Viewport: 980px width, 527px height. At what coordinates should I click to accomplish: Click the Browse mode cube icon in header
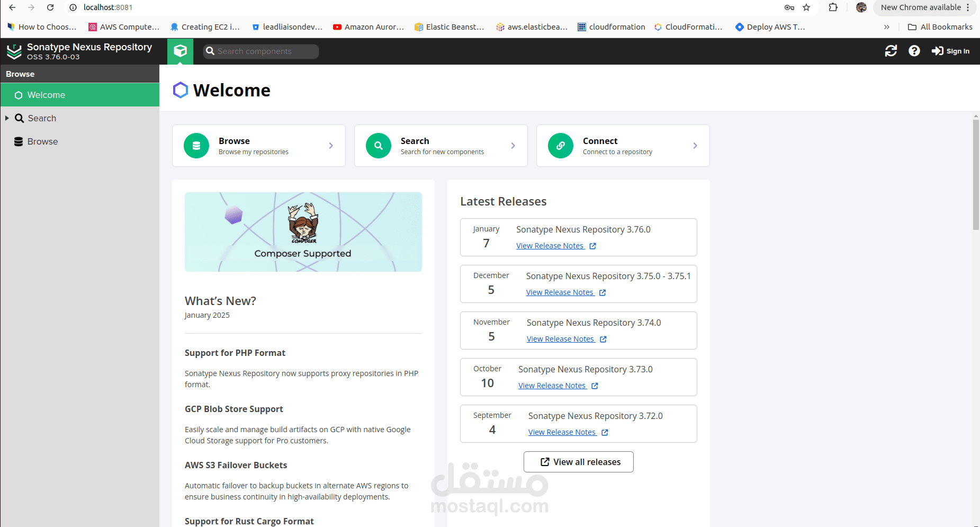click(x=180, y=51)
